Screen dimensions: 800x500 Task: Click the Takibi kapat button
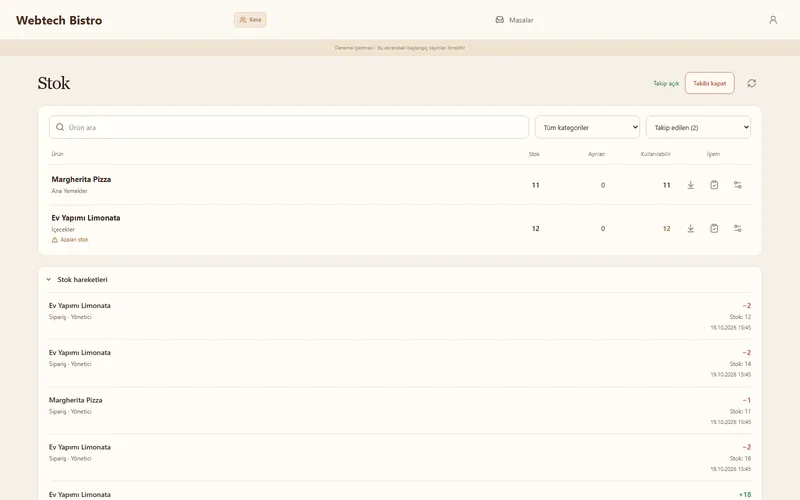pos(710,83)
